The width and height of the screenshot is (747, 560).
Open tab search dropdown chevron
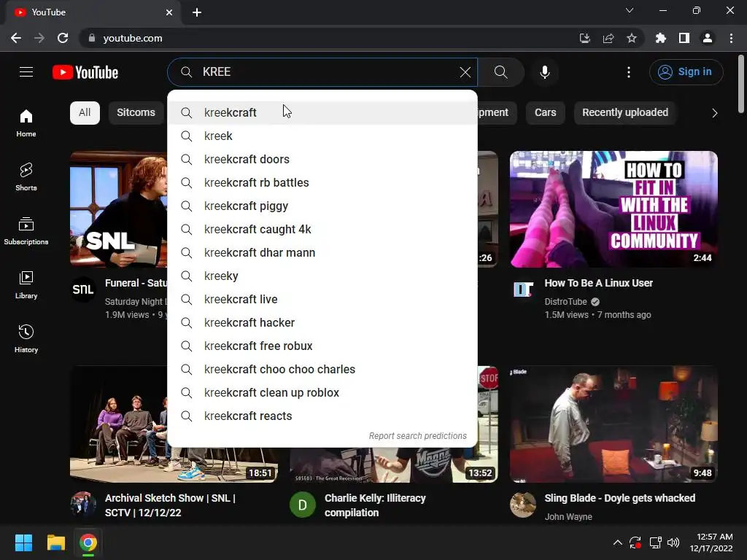630,10
